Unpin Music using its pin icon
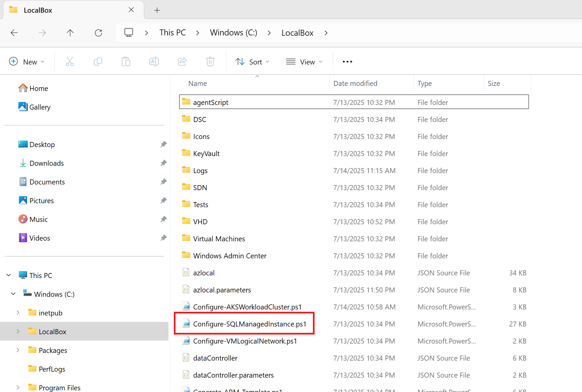The width and height of the screenshot is (582, 392). 163,219
